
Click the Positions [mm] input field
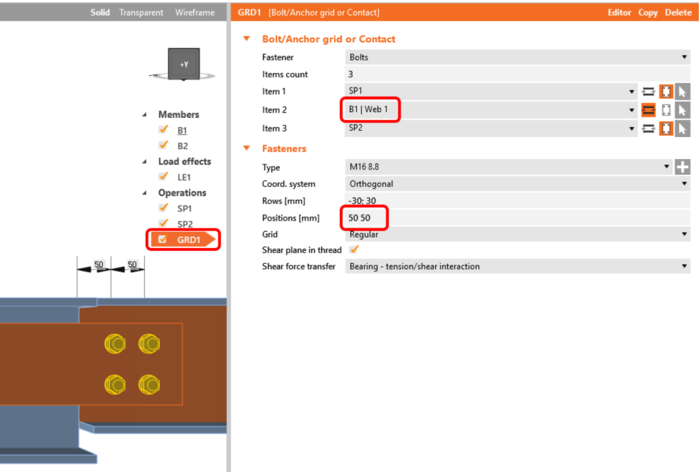517,218
